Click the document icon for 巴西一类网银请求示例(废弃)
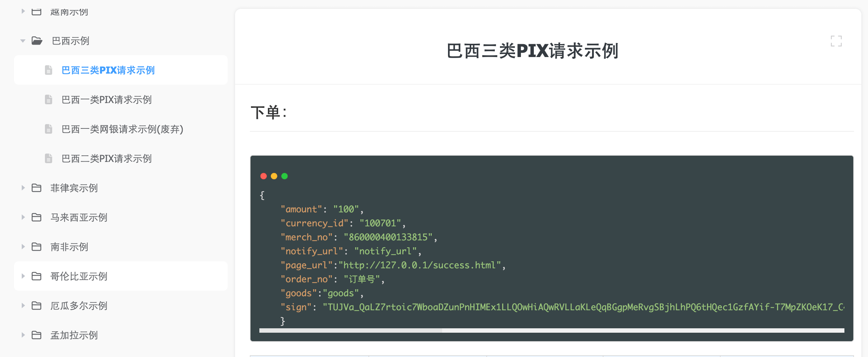The width and height of the screenshot is (868, 357). tap(48, 129)
